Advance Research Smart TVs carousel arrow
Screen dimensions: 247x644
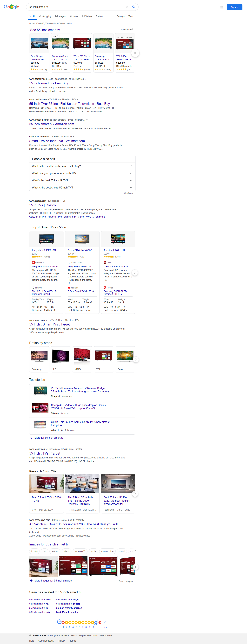[135, 494]
